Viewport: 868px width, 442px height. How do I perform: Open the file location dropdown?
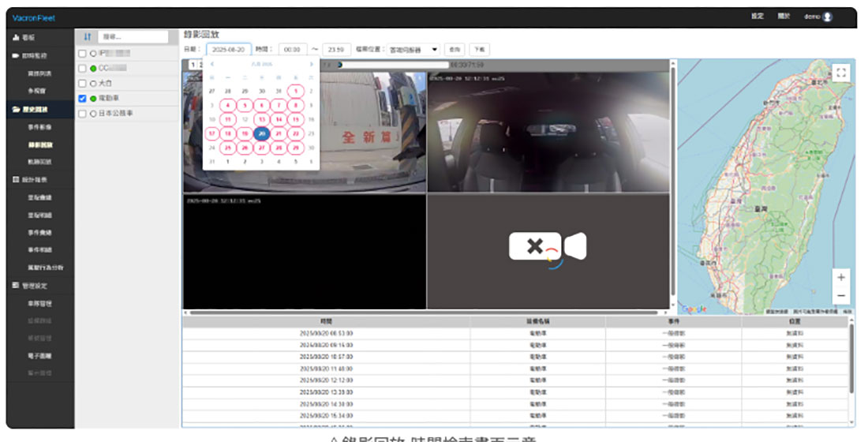[414, 49]
